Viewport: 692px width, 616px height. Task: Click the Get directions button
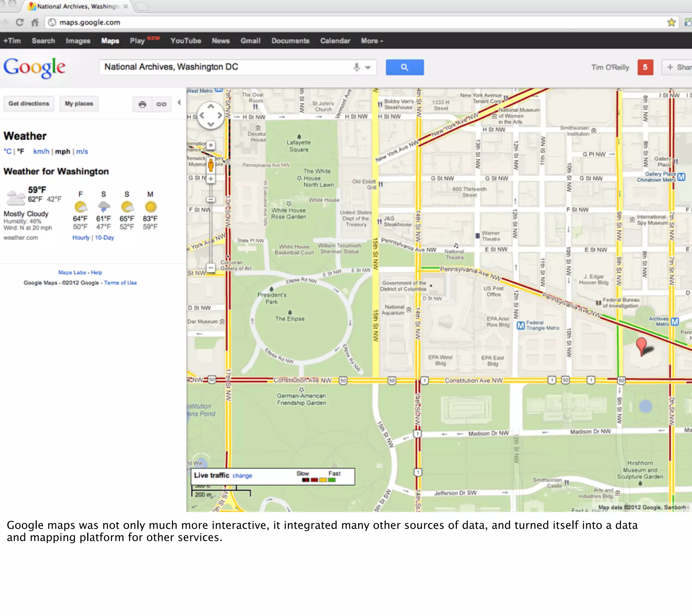tap(29, 104)
